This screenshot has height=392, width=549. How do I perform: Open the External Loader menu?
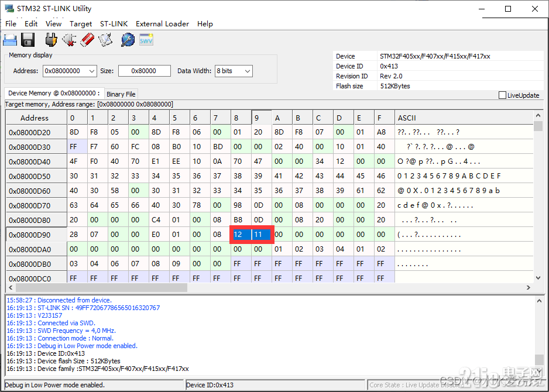click(x=163, y=24)
